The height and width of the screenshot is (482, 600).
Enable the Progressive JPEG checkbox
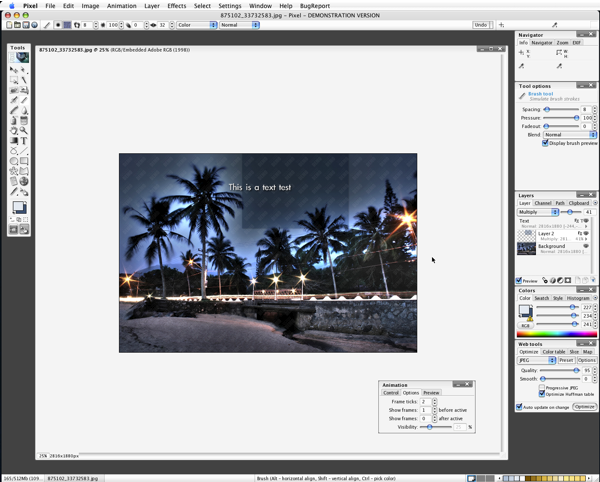pos(542,388)
